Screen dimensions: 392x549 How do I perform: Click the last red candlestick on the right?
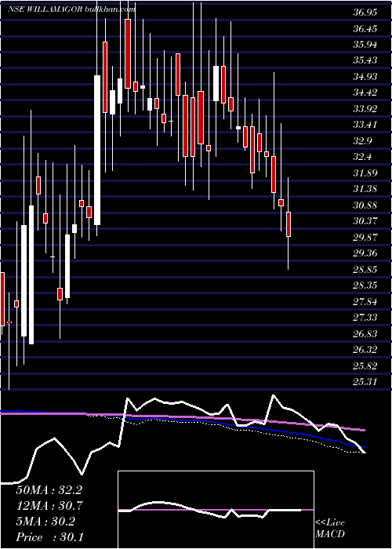tap(289, 224)
